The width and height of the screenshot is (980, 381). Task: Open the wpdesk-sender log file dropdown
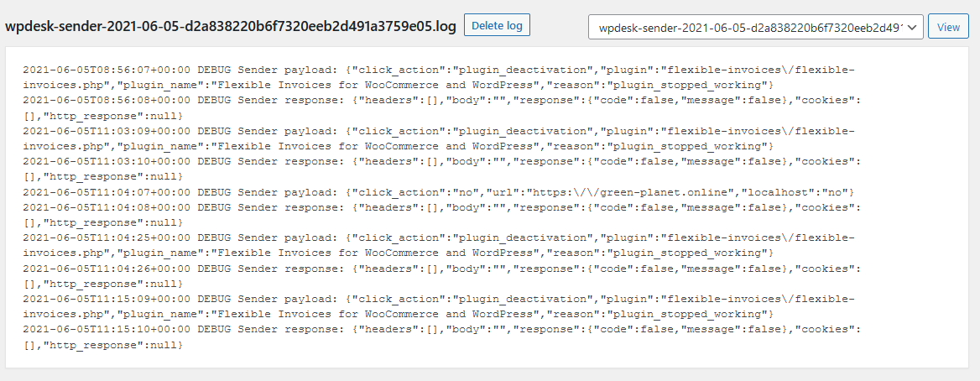[x=756, y=27]
